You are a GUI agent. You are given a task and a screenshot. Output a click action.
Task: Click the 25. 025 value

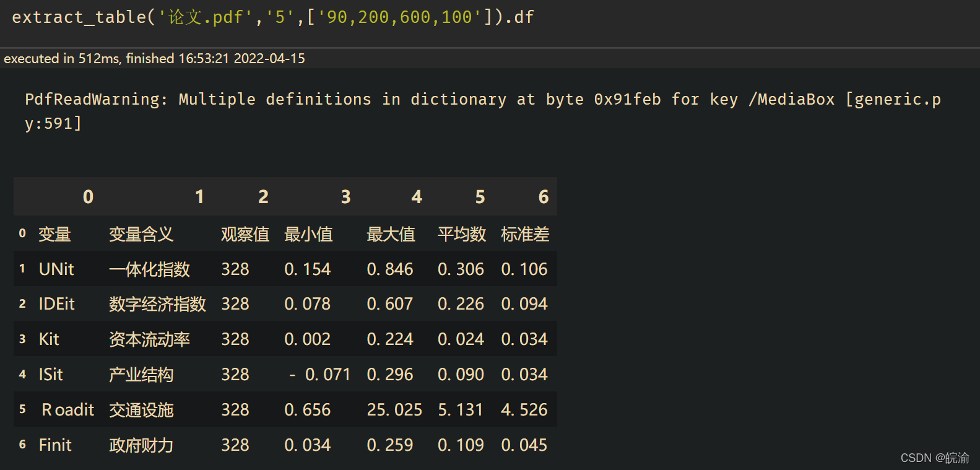[394, 409]
